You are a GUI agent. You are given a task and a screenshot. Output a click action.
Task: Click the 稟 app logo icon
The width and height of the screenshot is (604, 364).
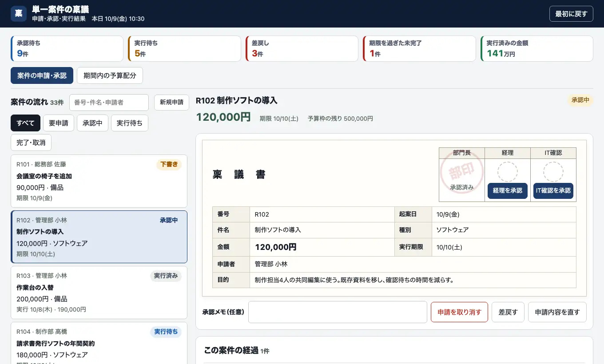pyautogui.click(x=19, y=13)
